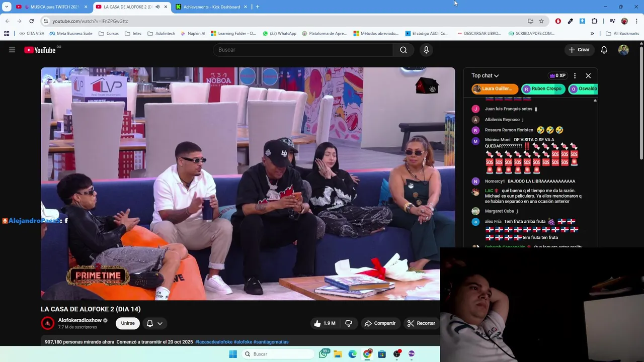Screen dimensions: 644x362
Task: Focus the YouTube Buscar search field
Action: click(303, 50)
